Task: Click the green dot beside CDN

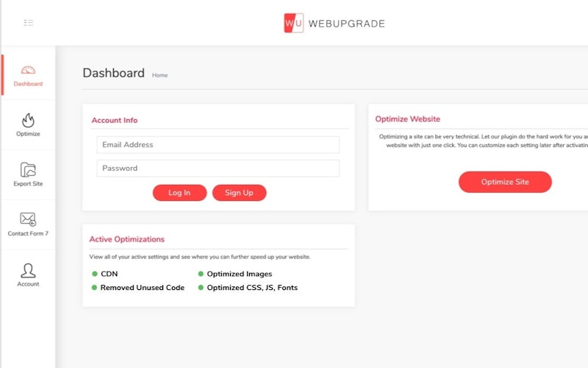Action: [95, 274]
